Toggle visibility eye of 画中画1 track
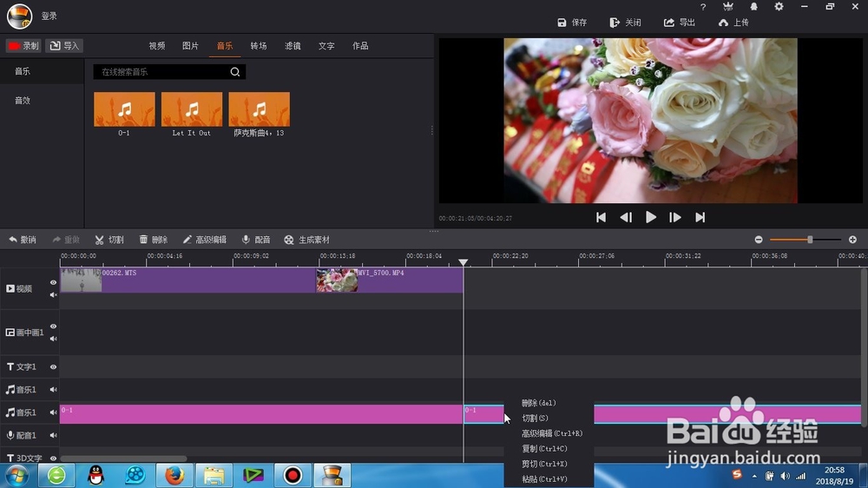The image size is (868, 488). [53, 326]
